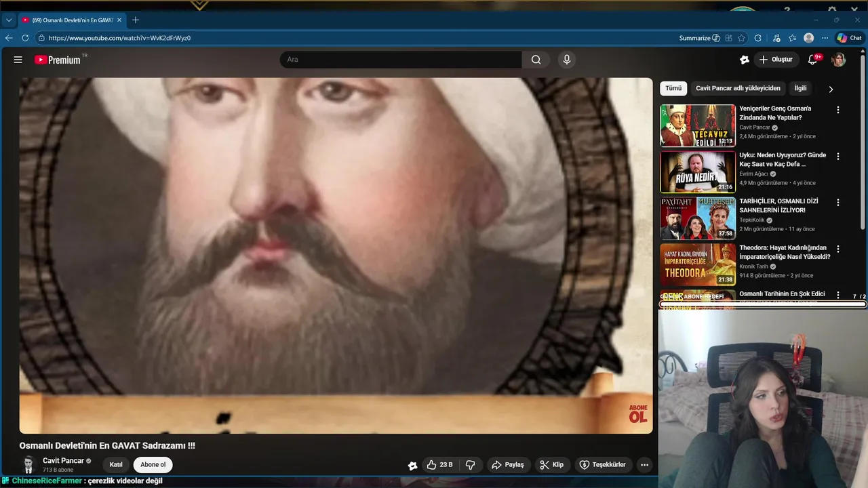Click Summarize in the address bar

(x=699, y=38)
